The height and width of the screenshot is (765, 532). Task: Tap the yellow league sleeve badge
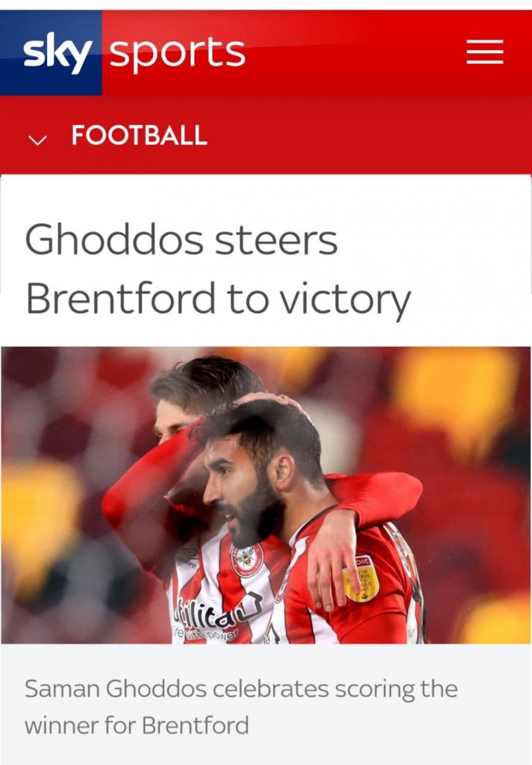coord(361,579)
